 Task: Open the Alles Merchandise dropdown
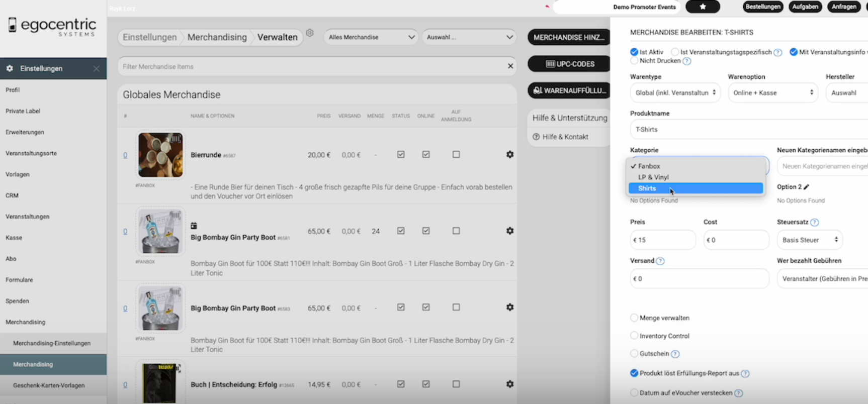371,37
